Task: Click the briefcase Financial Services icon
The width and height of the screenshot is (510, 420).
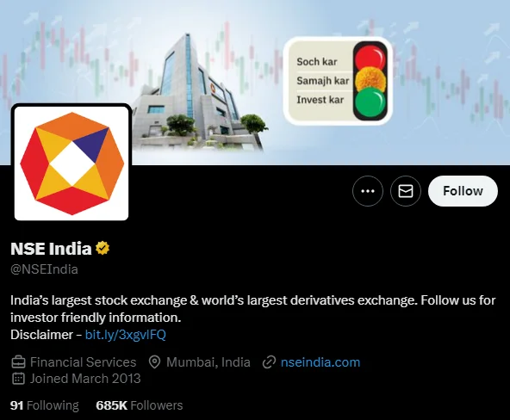Action: [18, 361]
